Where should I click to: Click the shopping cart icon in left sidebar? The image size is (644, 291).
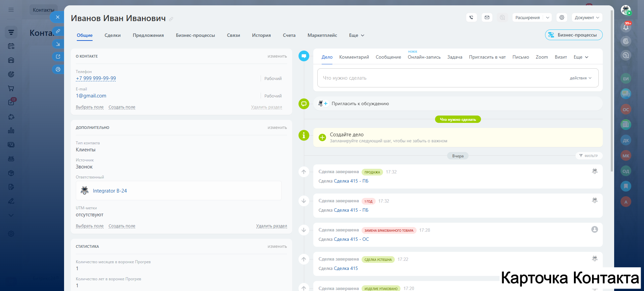click(x=11, y=88)
